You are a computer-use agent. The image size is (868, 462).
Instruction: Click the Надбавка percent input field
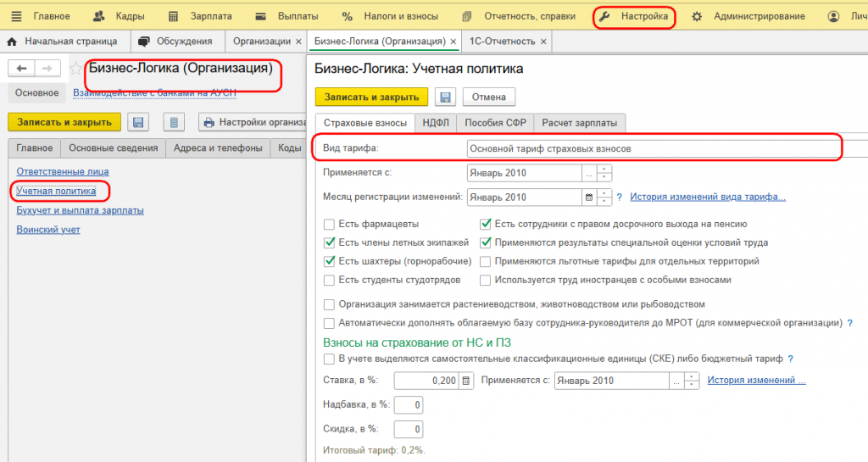click(409, 405)
